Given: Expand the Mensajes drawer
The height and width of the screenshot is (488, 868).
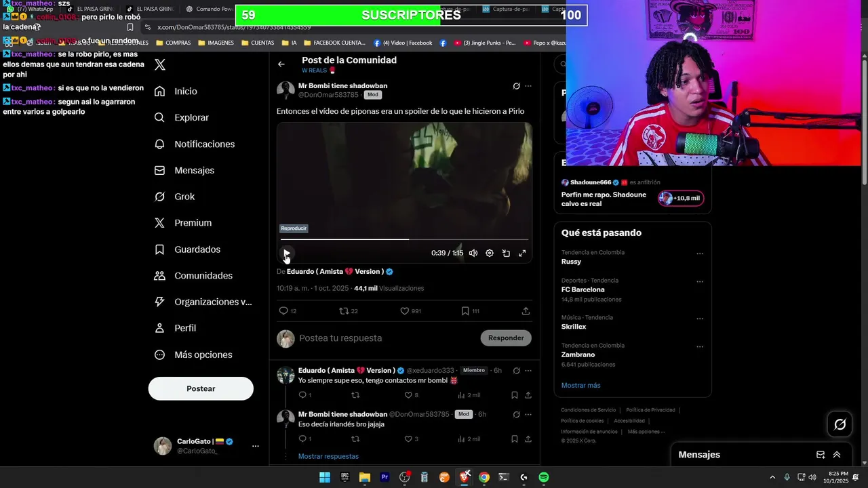Looking at the screenshot, I should [x=837, y=455].
